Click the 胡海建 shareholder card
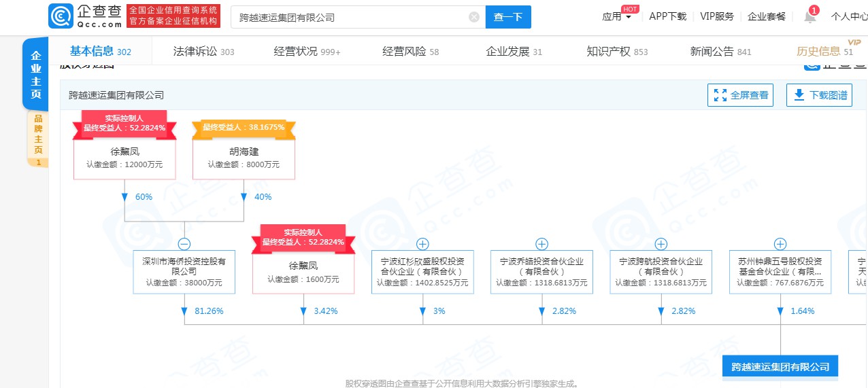The width and height of the screenshot is (868, 388). click(x=244, y=158)
